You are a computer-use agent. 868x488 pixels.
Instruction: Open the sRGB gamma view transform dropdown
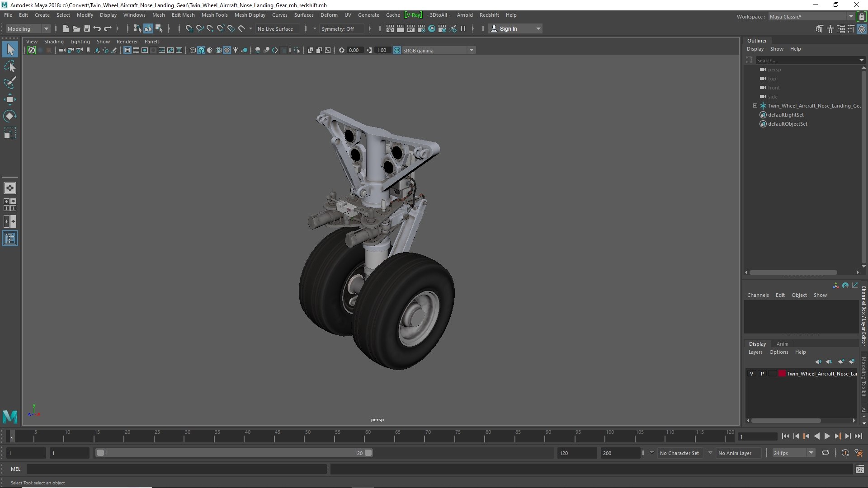[439, 50]
